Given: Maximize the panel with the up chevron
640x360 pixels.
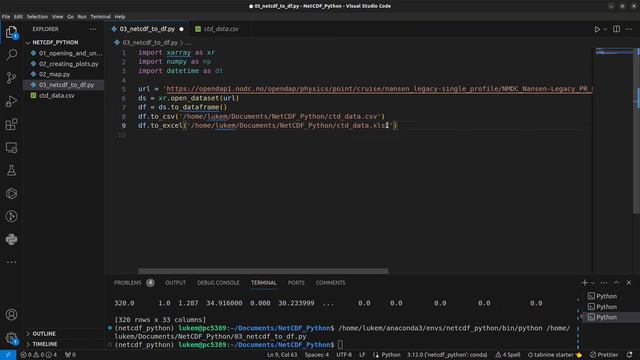Looking at the screenshot, I should pos(616,282).
